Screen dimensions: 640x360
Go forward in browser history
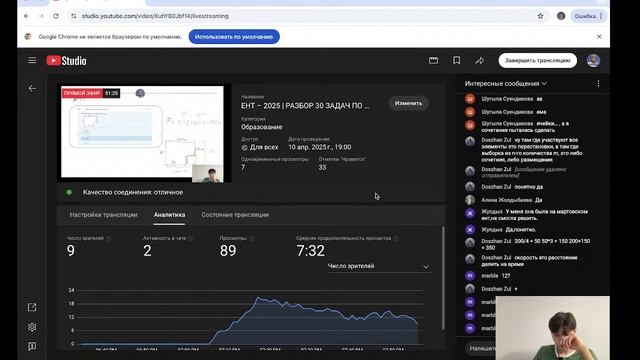pos(41,16)
